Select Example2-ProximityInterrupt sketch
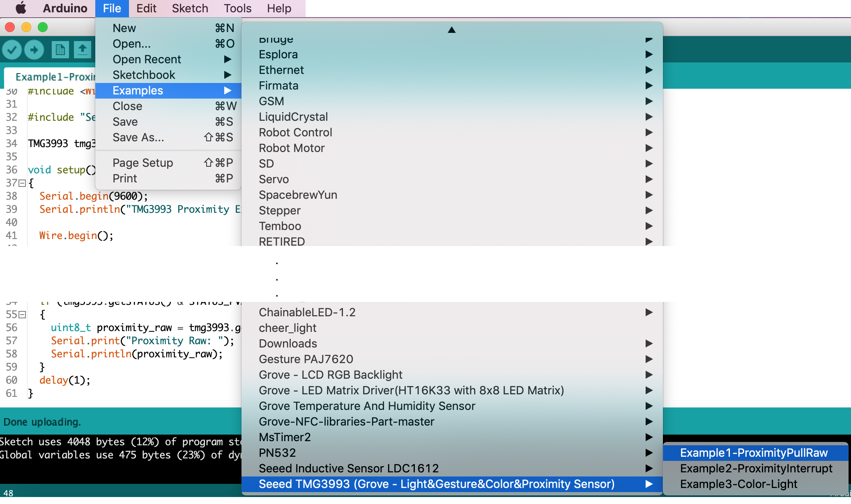 coord(756,468)
